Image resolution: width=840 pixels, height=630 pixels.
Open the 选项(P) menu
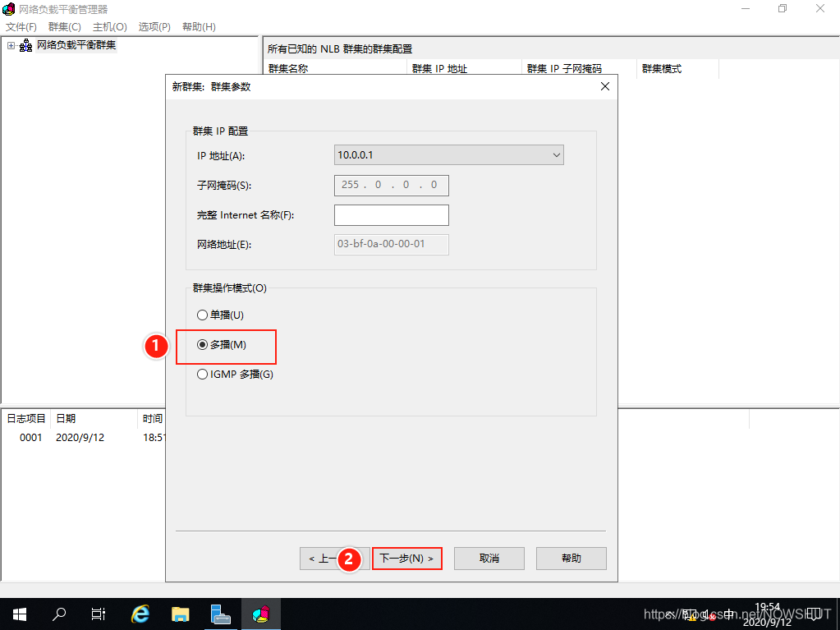click(x=154, y=27)
